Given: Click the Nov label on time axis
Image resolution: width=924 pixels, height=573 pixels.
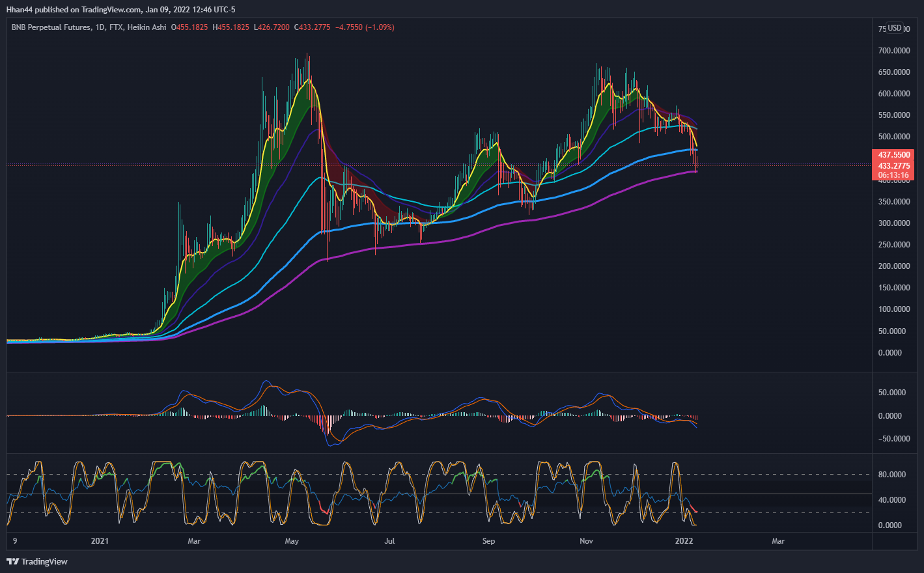Looking at the screenshot, I should coord(586,541).
